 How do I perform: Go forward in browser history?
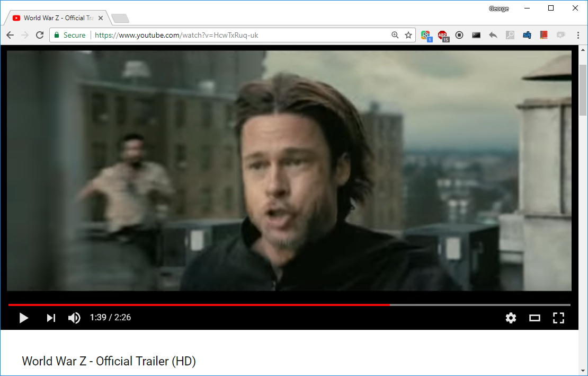[25, 35]
